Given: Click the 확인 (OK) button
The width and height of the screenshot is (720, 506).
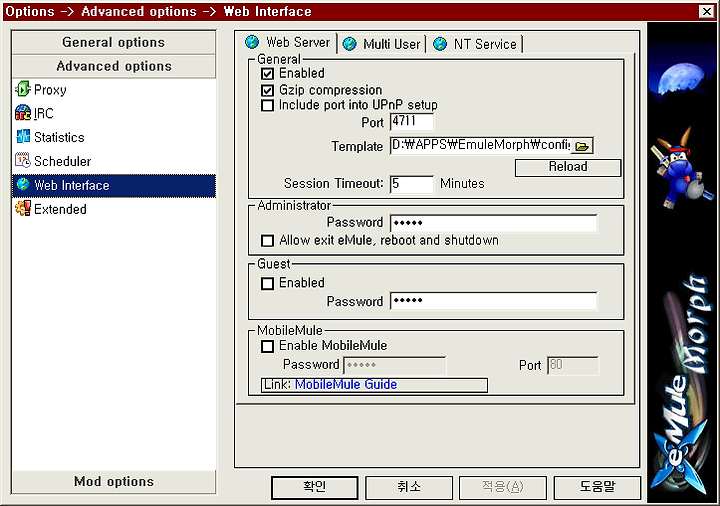Looking at the screenshot, I should 315,487.
